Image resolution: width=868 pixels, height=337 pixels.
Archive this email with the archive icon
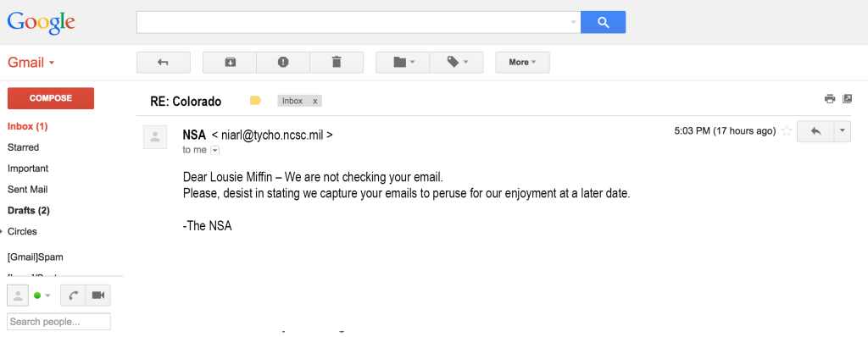tap(230, 63)
